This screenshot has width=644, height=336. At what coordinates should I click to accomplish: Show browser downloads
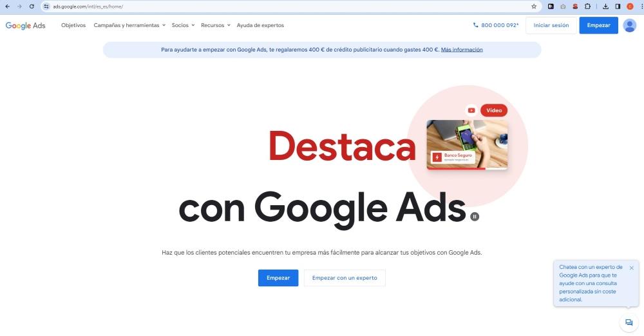point(605,6)
